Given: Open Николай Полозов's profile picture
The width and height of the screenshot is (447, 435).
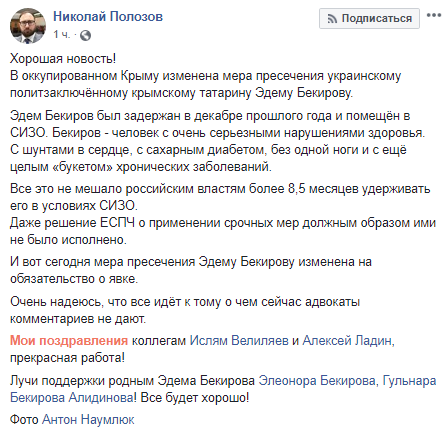Looking at the screenshot, I should [28, 26].
